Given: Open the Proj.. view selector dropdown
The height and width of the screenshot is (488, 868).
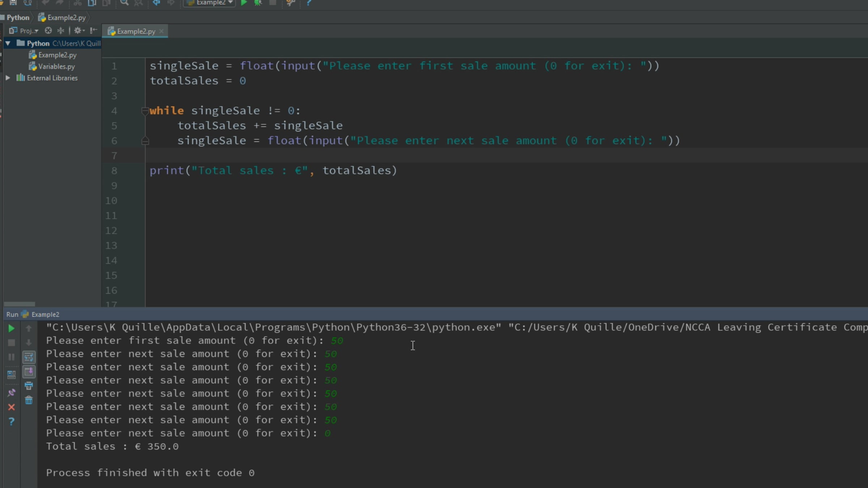Looking at the screenshot, I should point(24,31).
